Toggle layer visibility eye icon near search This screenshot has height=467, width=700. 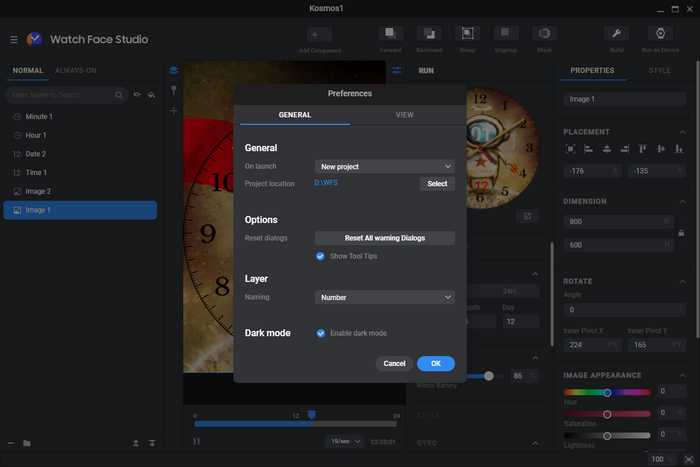click(x=136, y=95)
